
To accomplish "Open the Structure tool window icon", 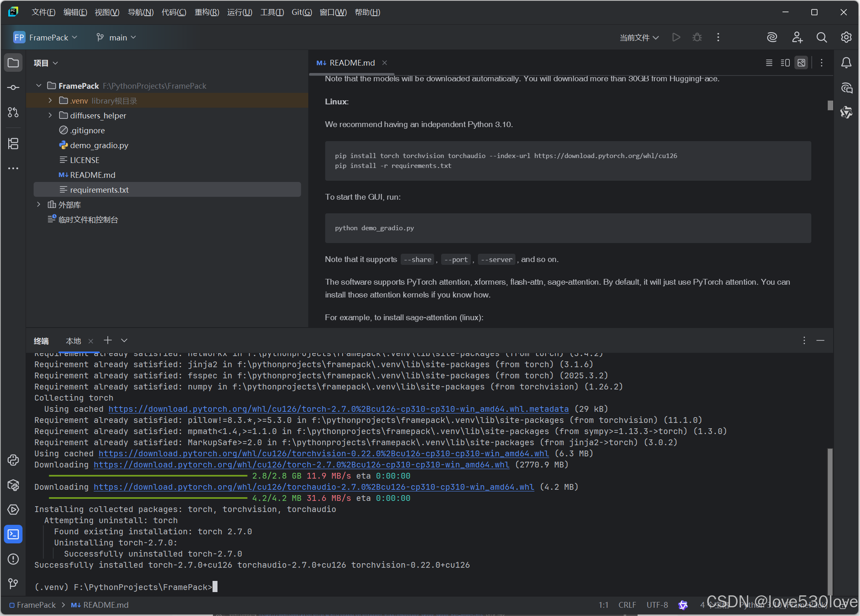I will 13,144.
